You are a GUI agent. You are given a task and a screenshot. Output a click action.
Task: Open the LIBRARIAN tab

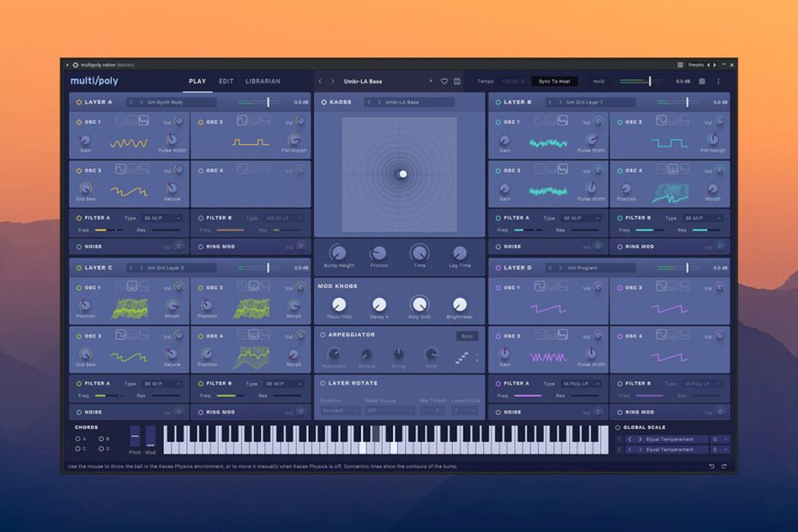click(263, 82)
